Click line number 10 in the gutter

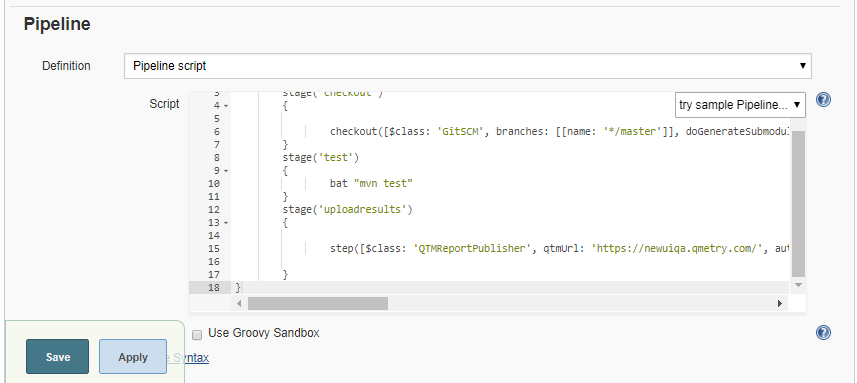coord(214,184)
